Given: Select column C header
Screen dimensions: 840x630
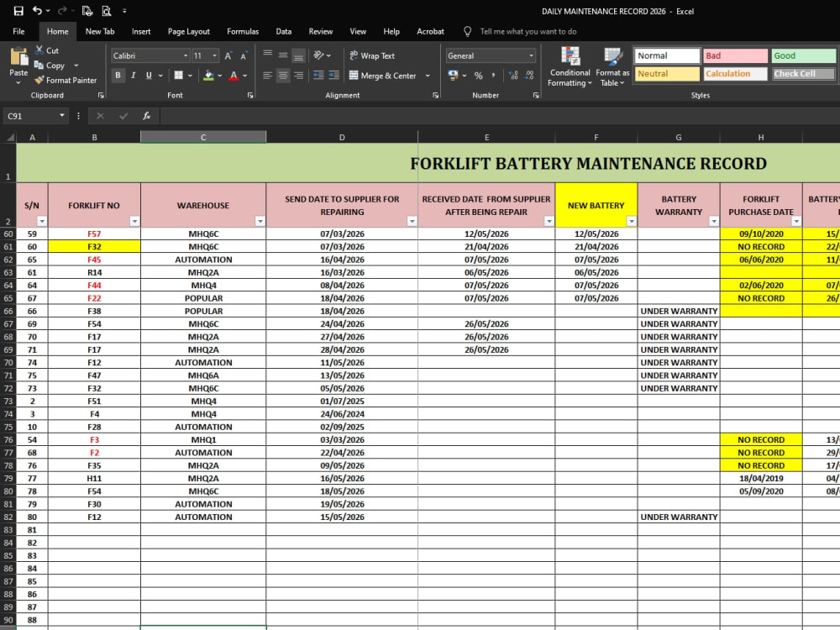Looking at the screenshot, I should [x=203, y=137].
